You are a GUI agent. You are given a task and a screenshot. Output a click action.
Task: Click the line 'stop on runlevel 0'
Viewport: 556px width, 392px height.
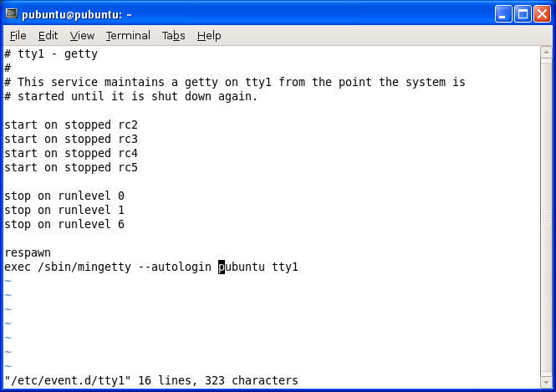[64, 196]
